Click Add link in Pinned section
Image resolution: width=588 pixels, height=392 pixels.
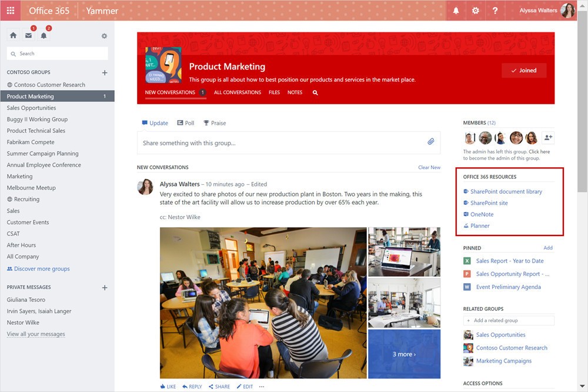pyautogui.click(x=548, y=248)
